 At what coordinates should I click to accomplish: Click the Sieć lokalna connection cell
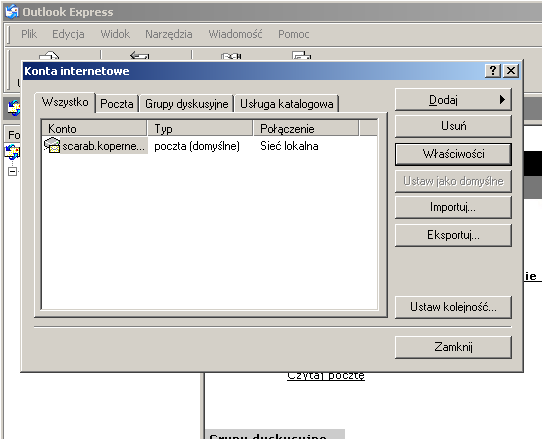point(289,146)
